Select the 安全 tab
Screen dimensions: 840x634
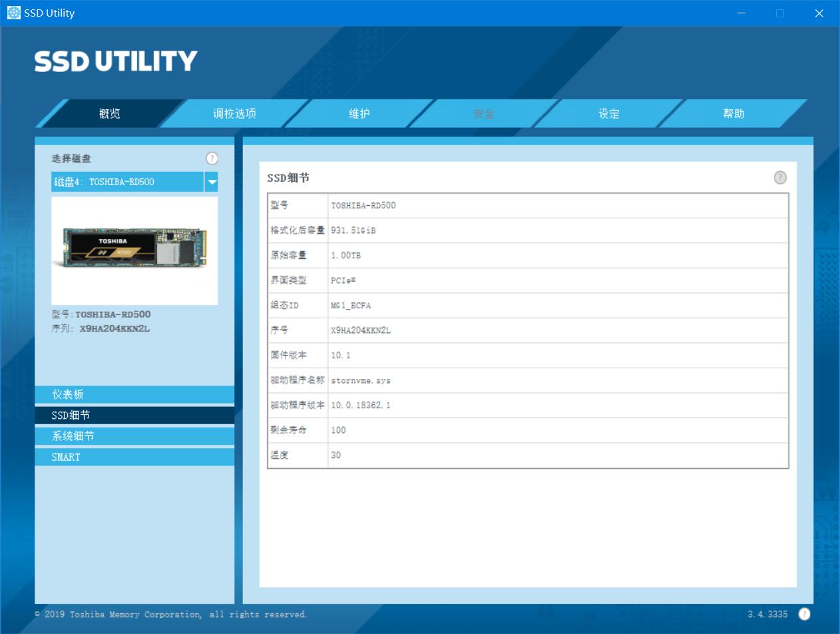point(484,114)
